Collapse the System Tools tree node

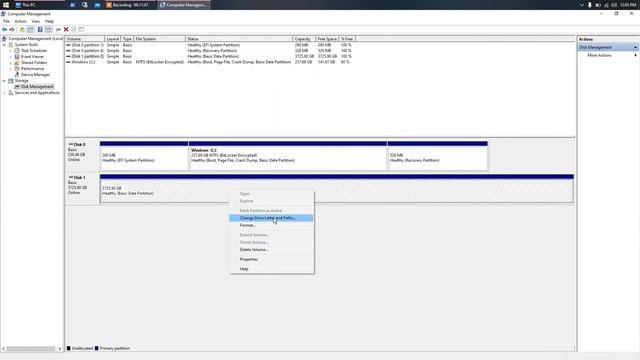pos(4,44)
